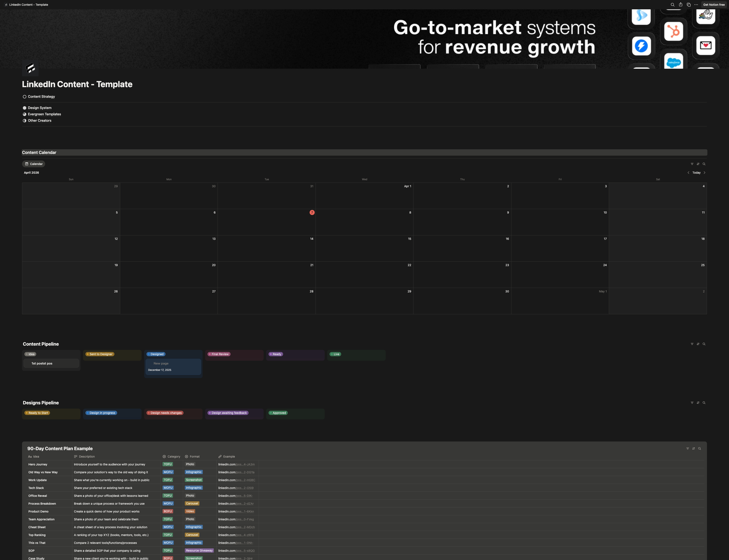
Task: Open filter icon of 90-Day Content Plan
Action: pos(688,449)
